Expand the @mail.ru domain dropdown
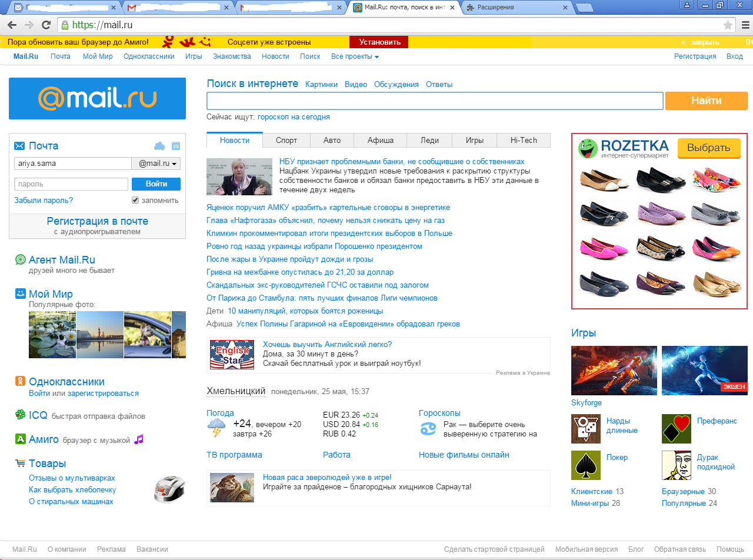 pyautogui.click(x=156, y=164)
